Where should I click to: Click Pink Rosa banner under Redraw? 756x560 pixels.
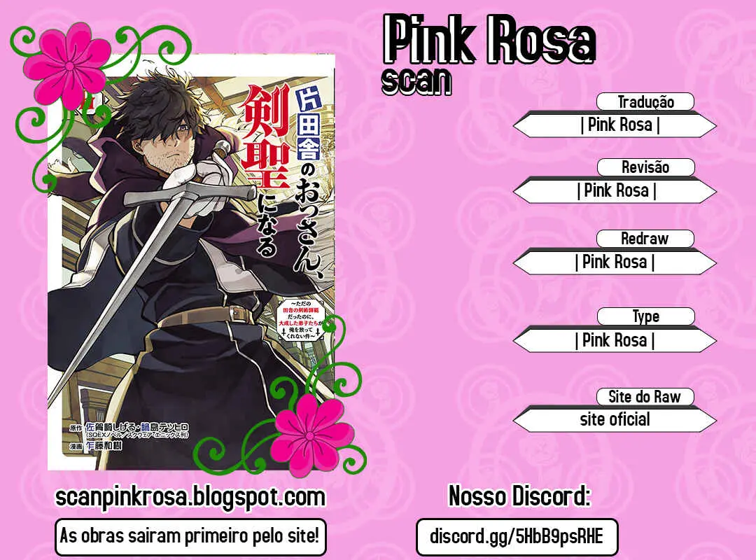(615, 262)
